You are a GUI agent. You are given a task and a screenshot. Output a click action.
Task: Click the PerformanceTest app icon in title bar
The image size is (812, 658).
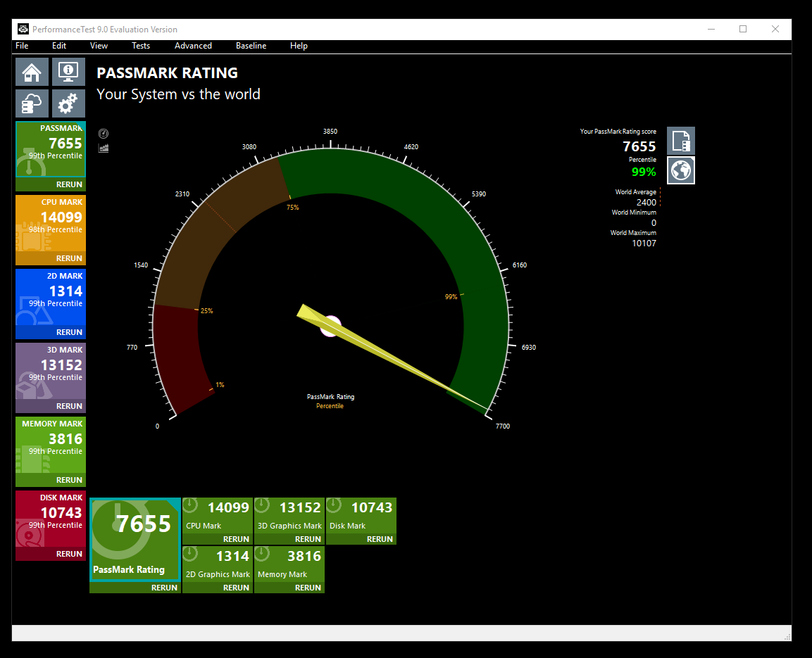(23, 29)
